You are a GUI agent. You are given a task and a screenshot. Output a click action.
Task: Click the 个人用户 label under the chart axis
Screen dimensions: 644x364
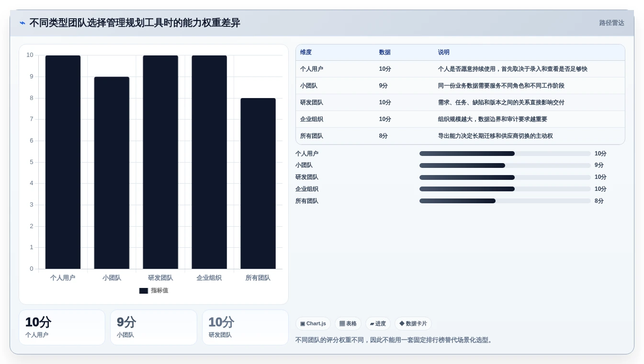point(63,278)
